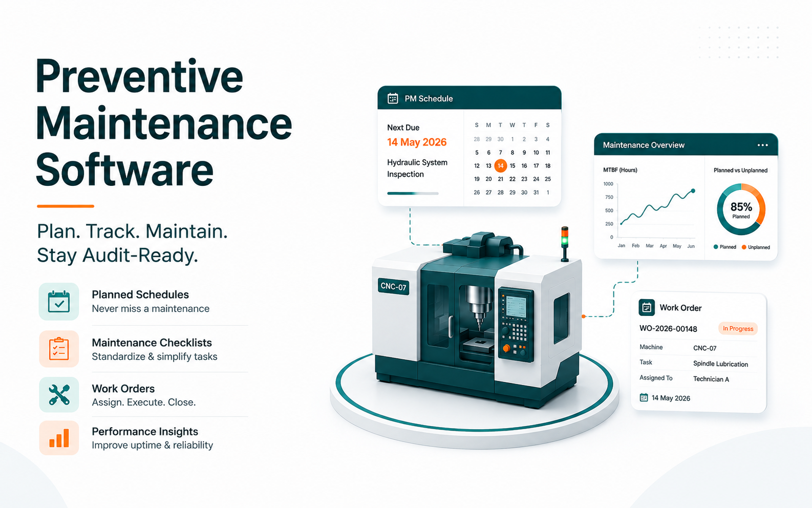Click the work order number WO-2026-00148
The height and width of the screenshot is (508, 812).
(668, 328)
